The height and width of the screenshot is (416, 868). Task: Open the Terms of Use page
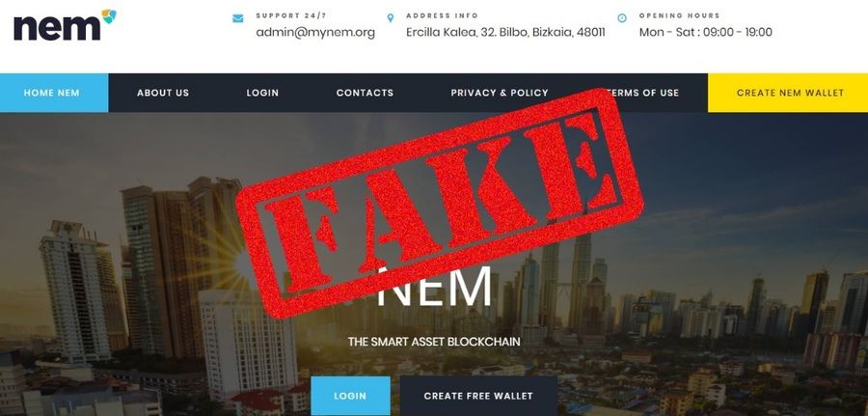642,93
